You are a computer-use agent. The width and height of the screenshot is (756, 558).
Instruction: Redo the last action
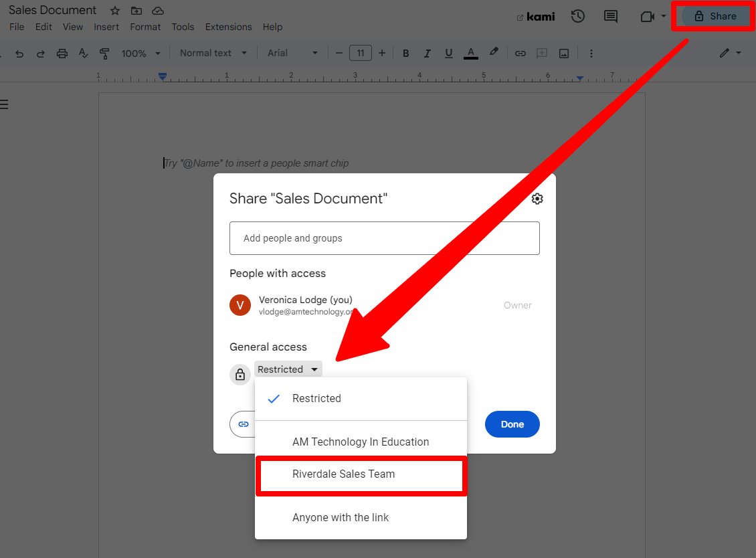(x=41, y=54)
